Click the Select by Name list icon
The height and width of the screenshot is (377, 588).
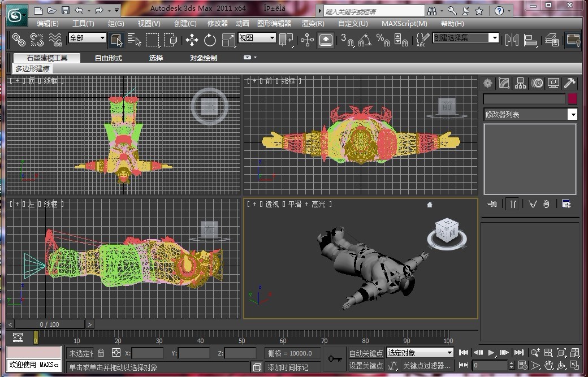(134, 40)
